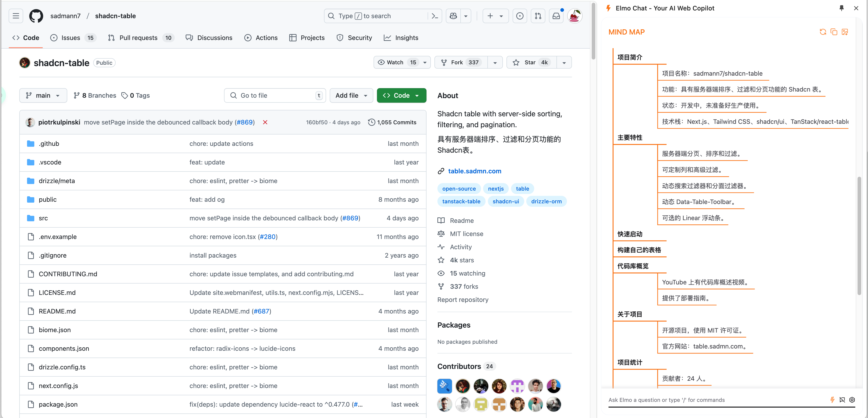Open the table.sadmn.com website link
This screenshot has height=418, width=868.
[474, 171]
